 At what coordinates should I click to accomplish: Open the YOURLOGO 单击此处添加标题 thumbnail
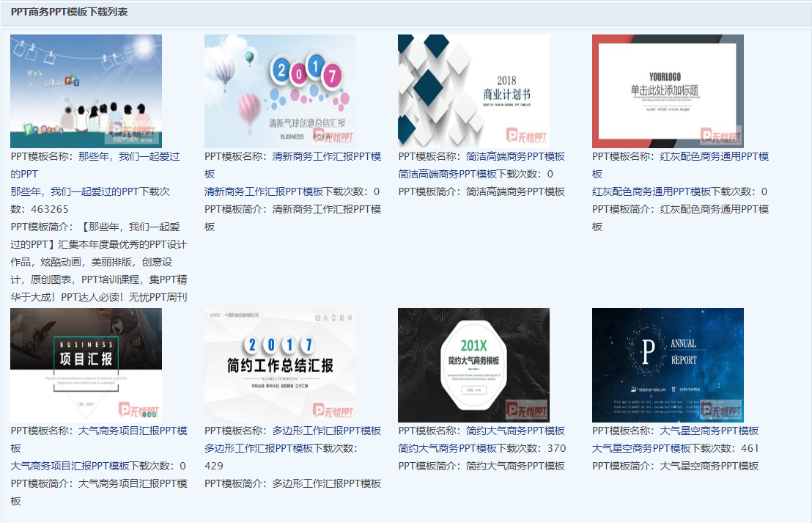[x=668, y=91]
